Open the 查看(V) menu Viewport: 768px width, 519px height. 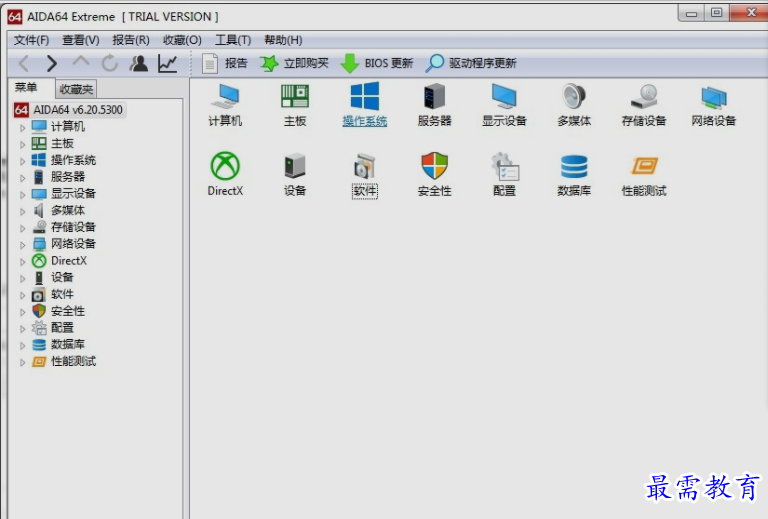point(81,40)
